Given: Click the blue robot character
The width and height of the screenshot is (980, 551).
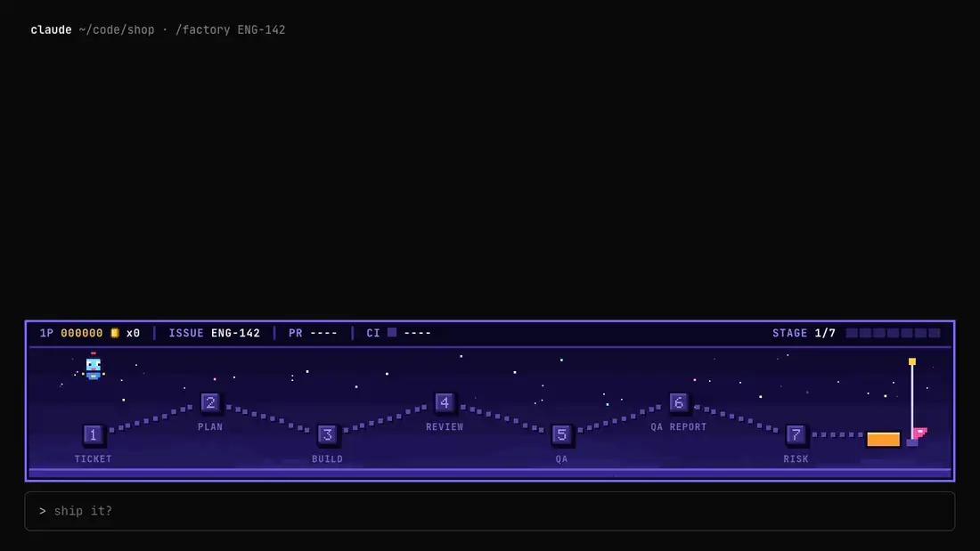Looking at the screenshot, I should point(94,367).
